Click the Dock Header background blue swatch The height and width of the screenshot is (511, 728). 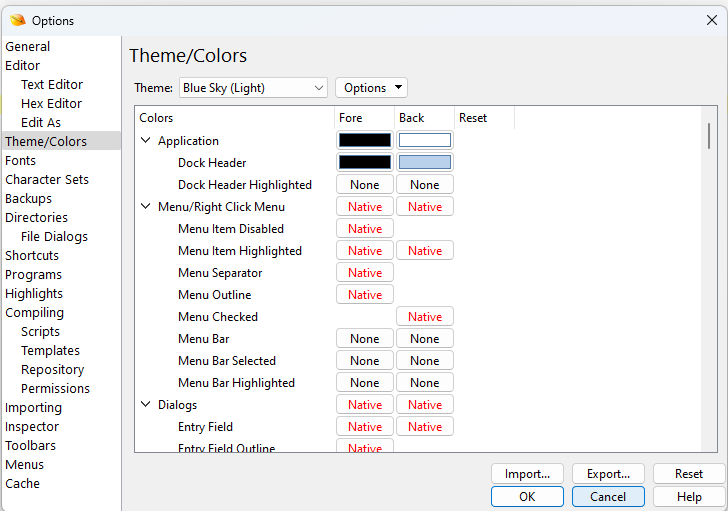[x=425, y=162]
